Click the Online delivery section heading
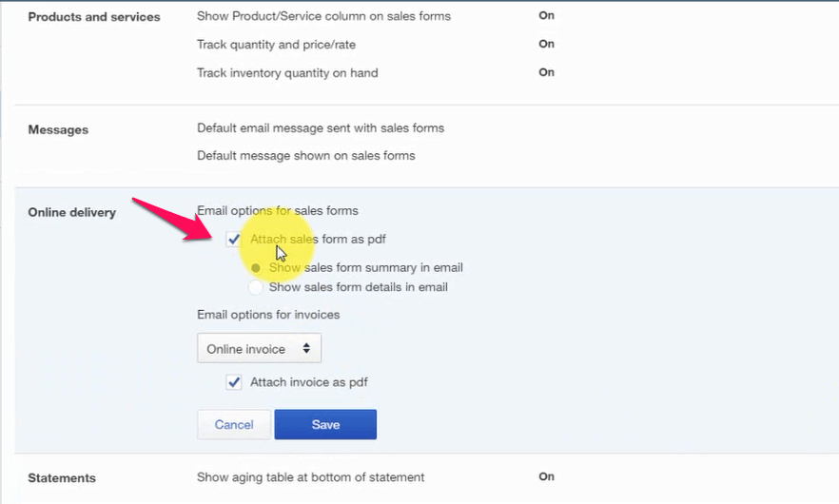Screen dimensions: 839x504 [71, 212]
